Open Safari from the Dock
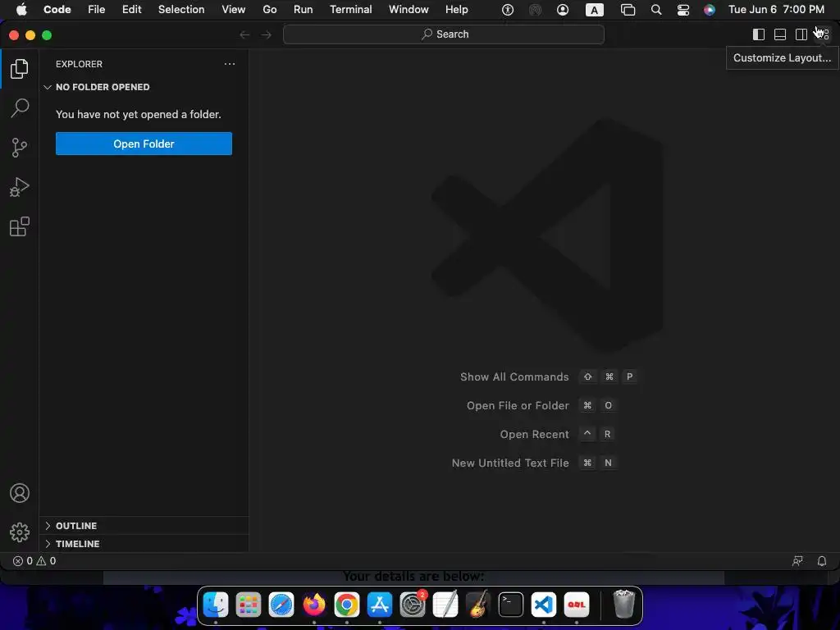Viewport: 840px width, 630px height. tap(281, 605)
